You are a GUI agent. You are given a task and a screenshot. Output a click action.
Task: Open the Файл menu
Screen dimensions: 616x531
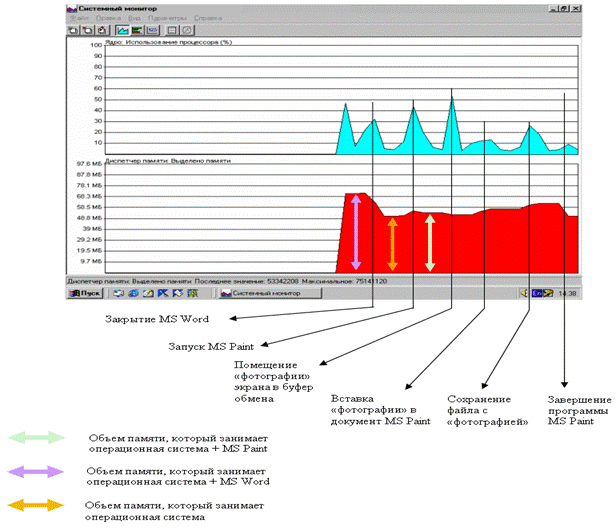pos(80,18)
